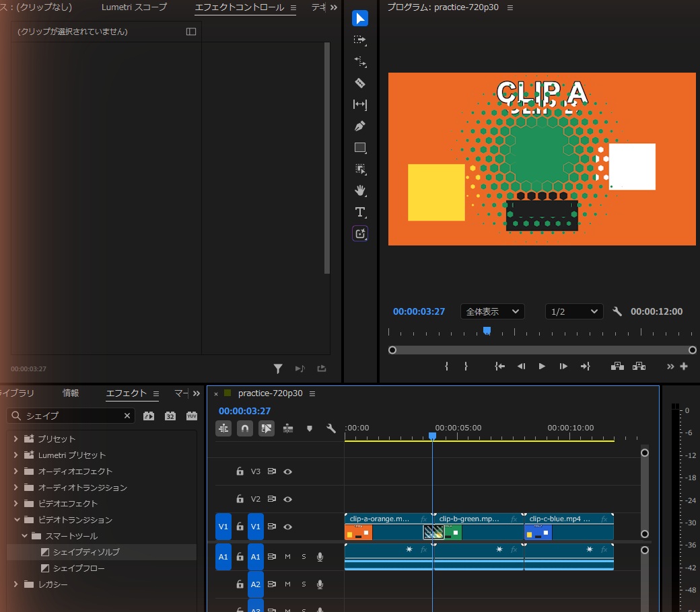Viewport: 700px width, 612px height.
Task: Hide the V3 track output
Action: (288, 471)
